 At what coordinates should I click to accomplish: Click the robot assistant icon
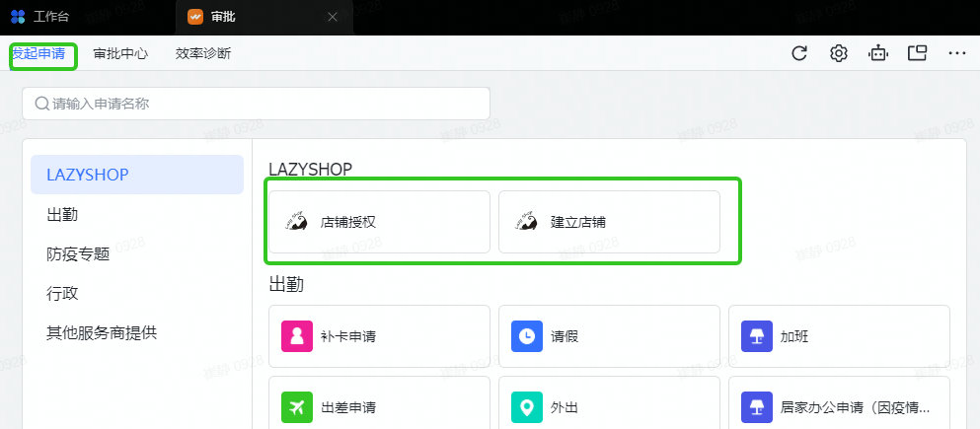878,53
